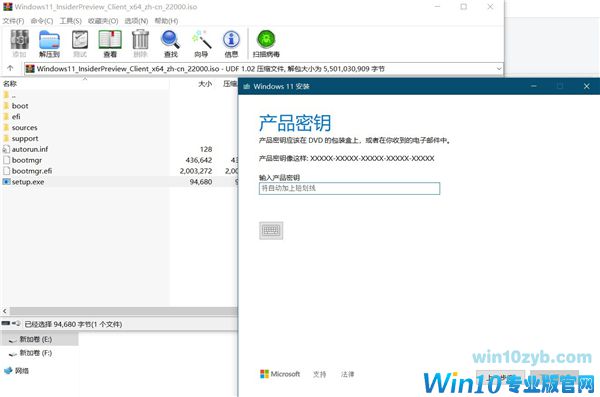Screen dimensions: 600x397
Task: Select drive 新加卷 (E:) in the sidebar
Action: (36, 339)
